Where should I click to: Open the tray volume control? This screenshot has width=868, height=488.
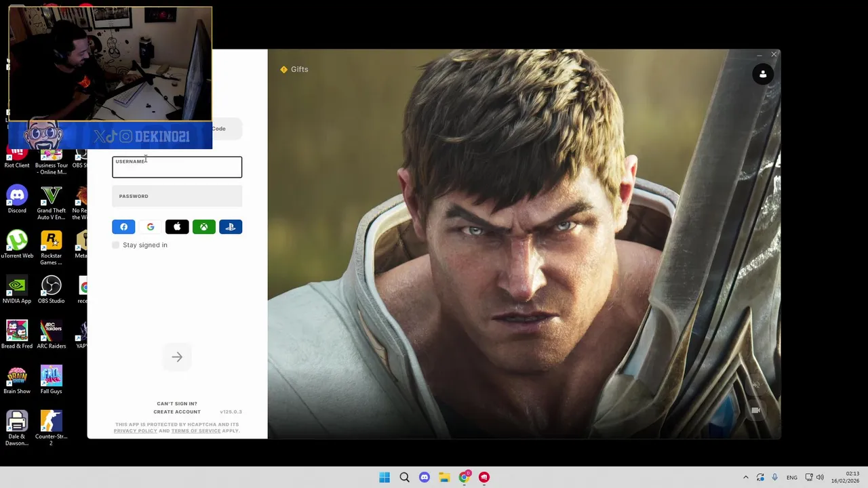(820, 477)
